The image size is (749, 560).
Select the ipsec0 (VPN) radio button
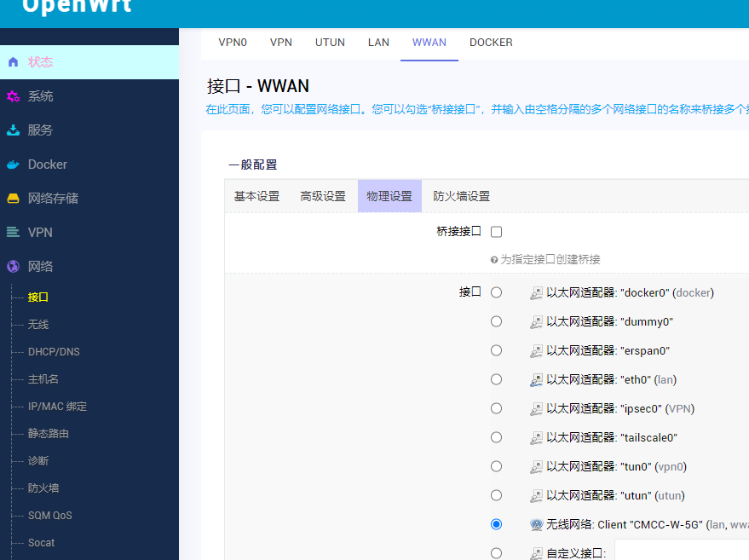click(x=496, y=408)
